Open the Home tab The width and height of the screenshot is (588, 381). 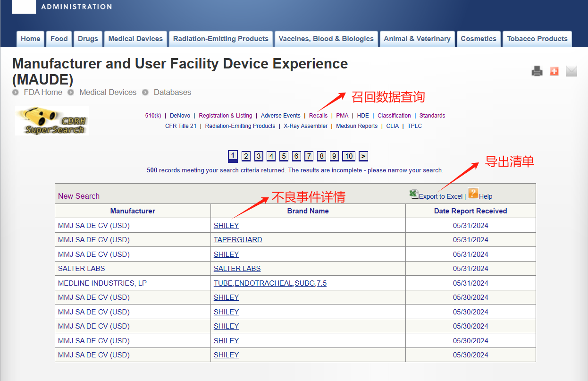point(31,39)
